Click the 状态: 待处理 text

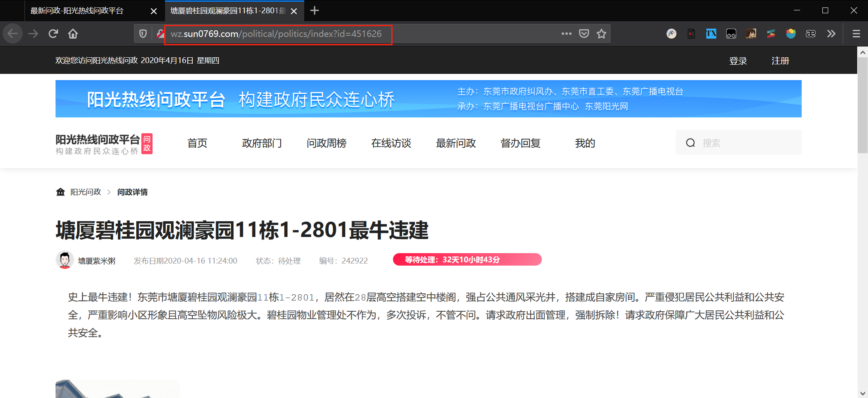pyautogui.click(x=278, y=261)
